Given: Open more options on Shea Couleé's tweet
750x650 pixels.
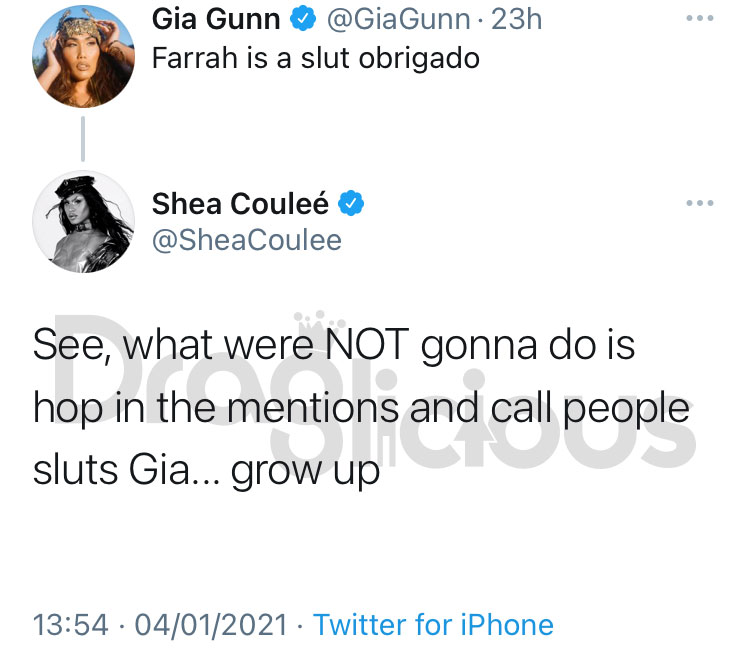Looking at the screenshot, I should point(700,203).
